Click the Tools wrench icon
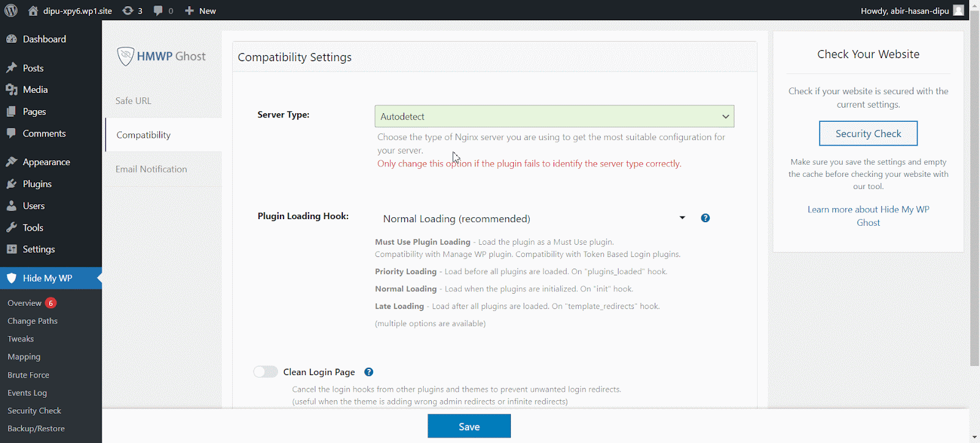This screenshot has height=443, width=980. (12, 228)
